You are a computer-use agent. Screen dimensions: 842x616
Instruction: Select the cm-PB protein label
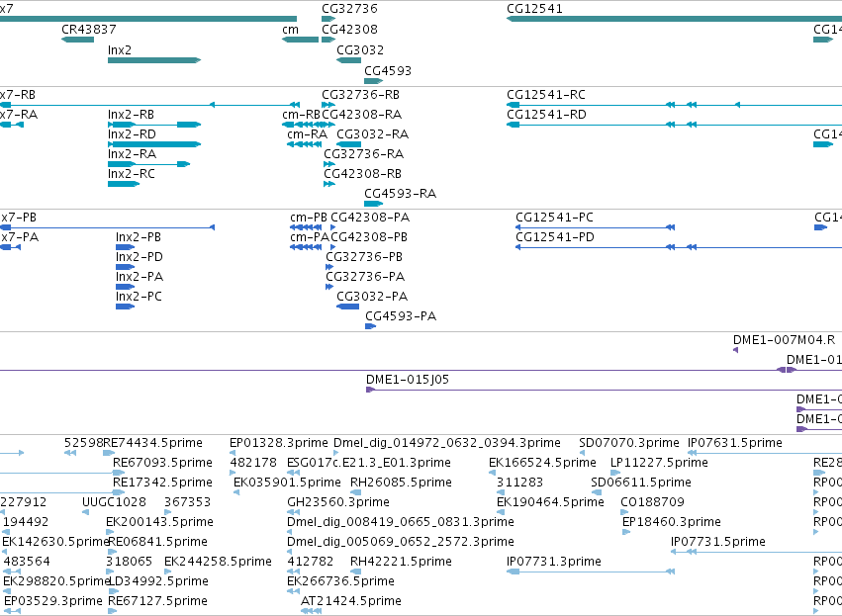309,218
